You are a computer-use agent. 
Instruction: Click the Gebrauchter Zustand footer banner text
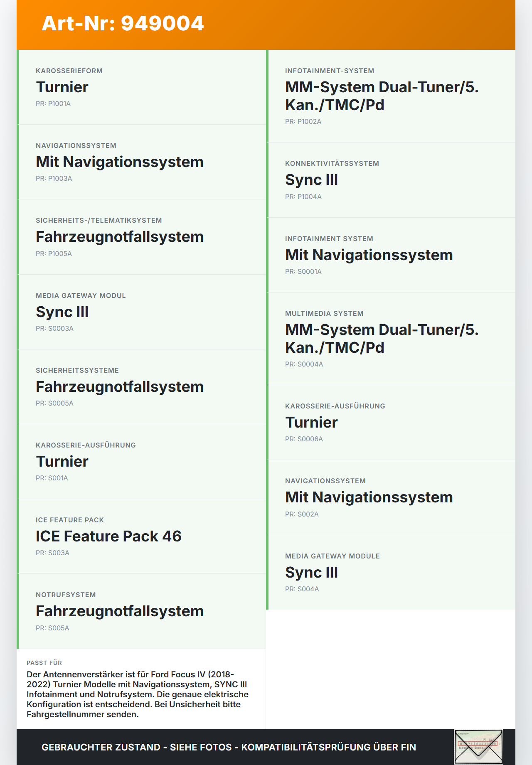229,747
